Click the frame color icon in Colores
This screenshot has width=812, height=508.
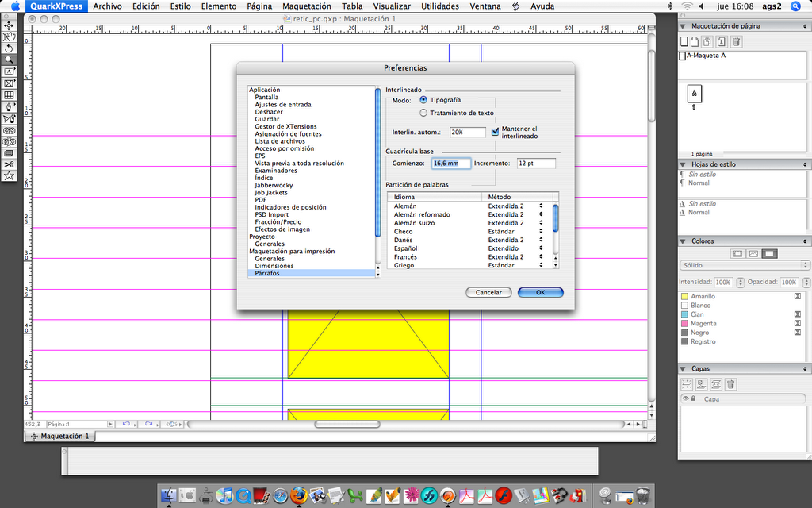(x=738, y=253)
